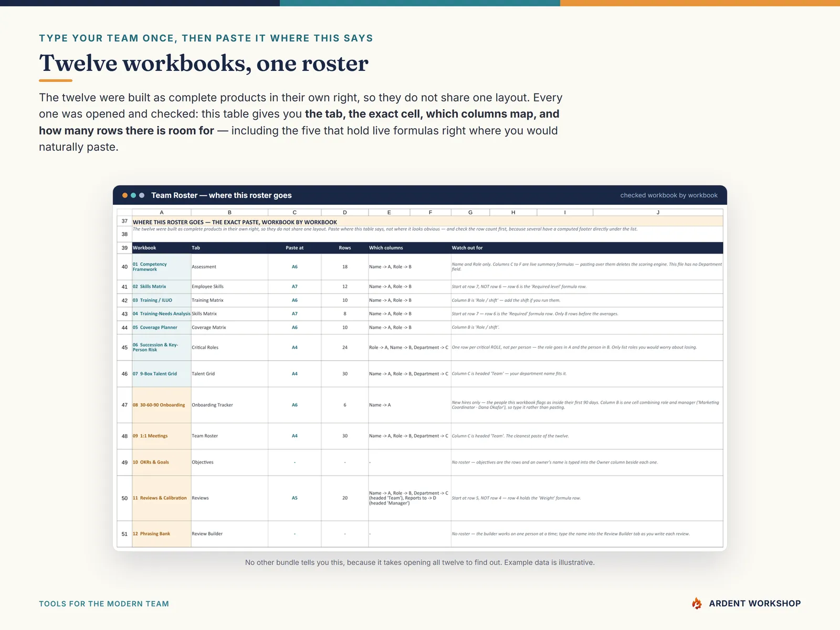
Task: Select row 40 header
Action: pos(124,267)
